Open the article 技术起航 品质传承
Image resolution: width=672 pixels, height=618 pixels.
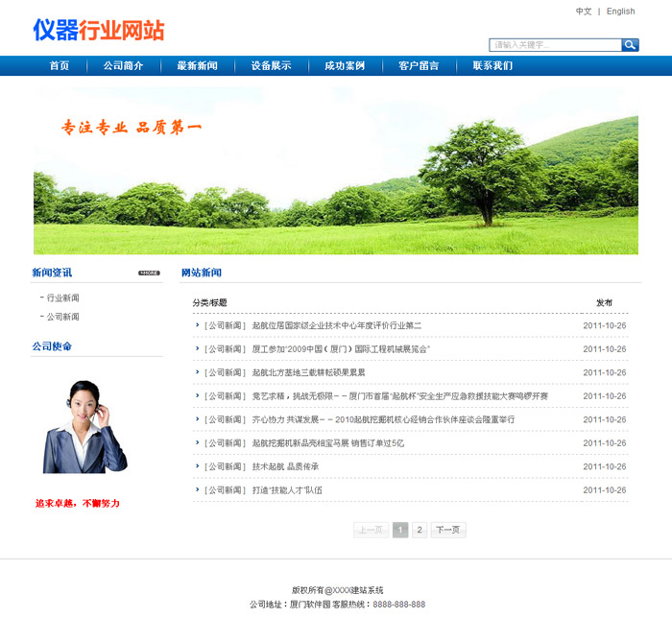coord(285,466)
